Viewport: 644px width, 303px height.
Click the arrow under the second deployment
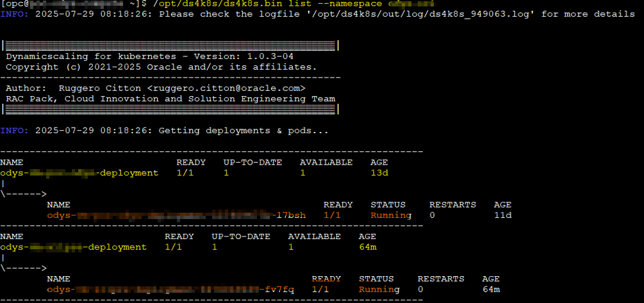(x=23, y=268)
